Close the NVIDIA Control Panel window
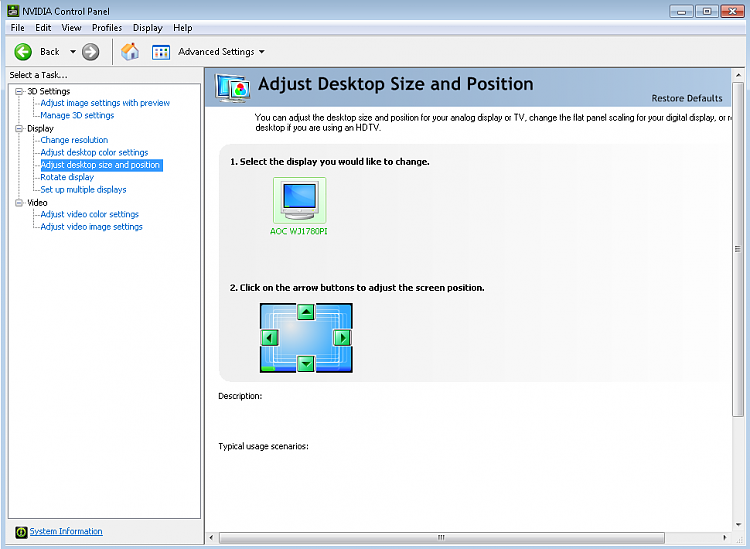This screenshot has width=750, height=549. pos(732,11)
